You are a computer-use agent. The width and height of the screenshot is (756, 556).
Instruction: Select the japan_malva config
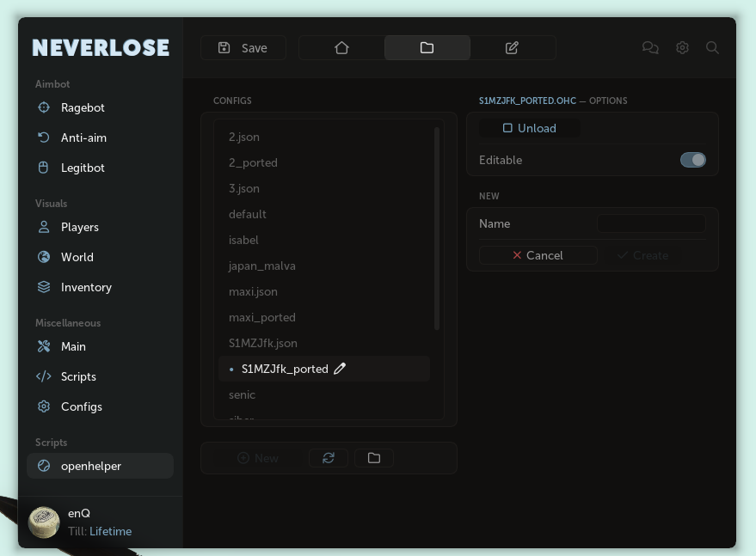(324, 266)
